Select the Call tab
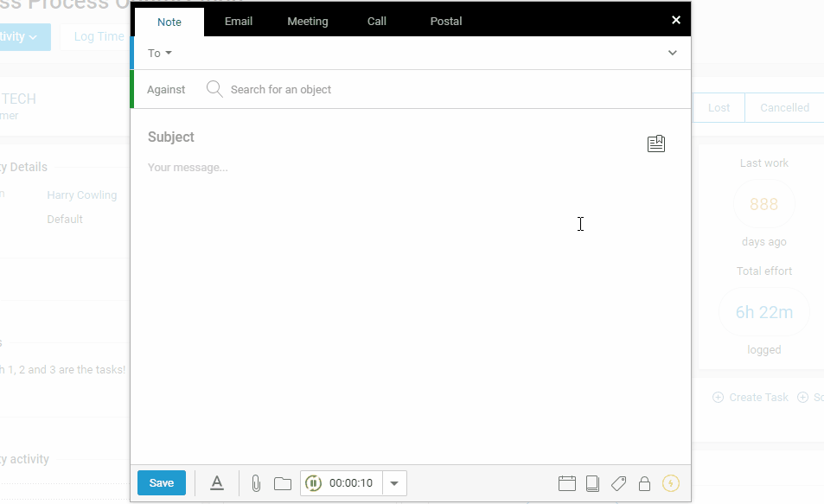Image resolution: width=824 pixels, height=504 pixels. [x=377, y=22]
